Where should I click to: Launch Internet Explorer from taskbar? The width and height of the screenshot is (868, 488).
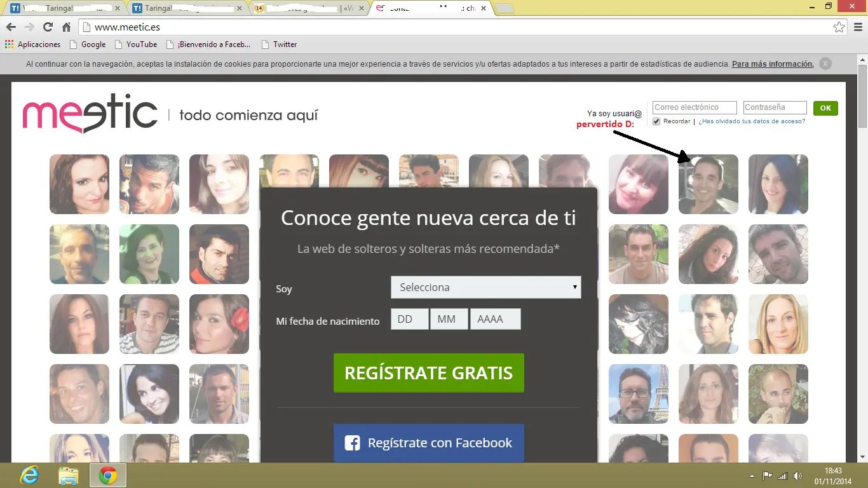pyautogui.click(x=29, y=475)
